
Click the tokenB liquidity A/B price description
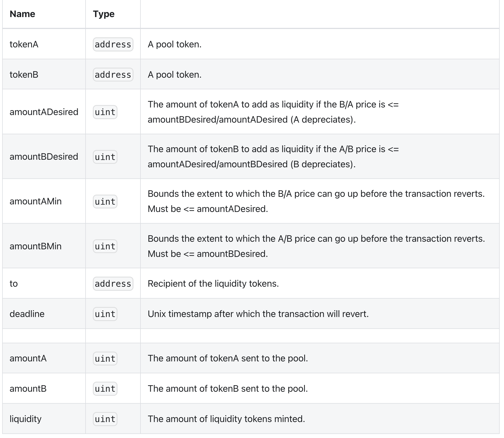[273, 156]
